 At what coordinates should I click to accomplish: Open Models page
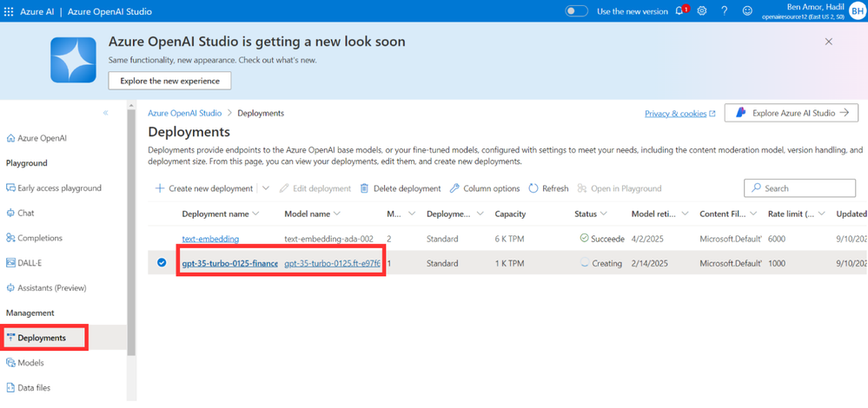coord(25,363)
